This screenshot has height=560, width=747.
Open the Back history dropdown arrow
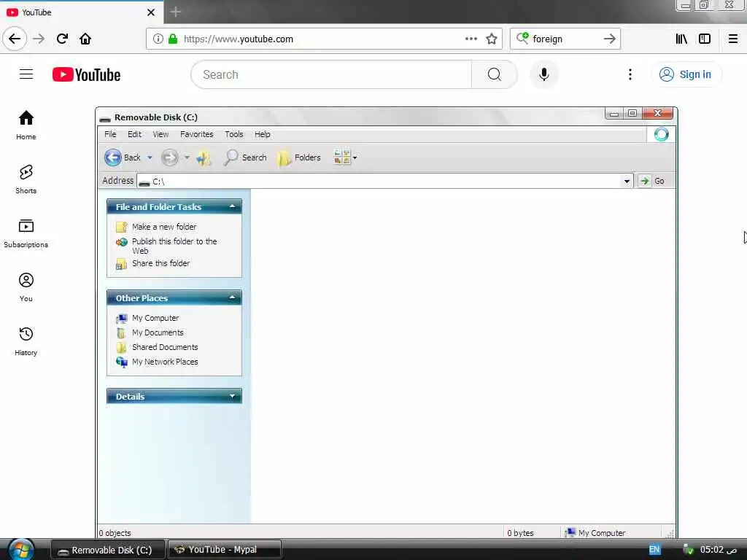[x=150, y=157]
